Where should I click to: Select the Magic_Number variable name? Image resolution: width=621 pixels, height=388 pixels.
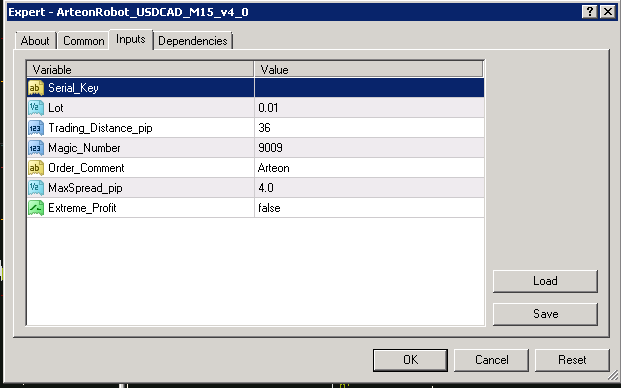tap(84, 148)
